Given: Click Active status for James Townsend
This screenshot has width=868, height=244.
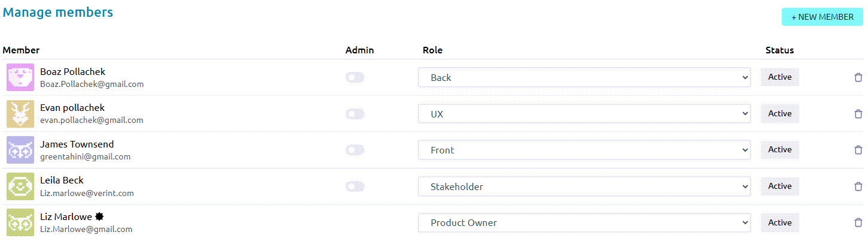Looking at the screenshot, I should (x=779, y=150).
